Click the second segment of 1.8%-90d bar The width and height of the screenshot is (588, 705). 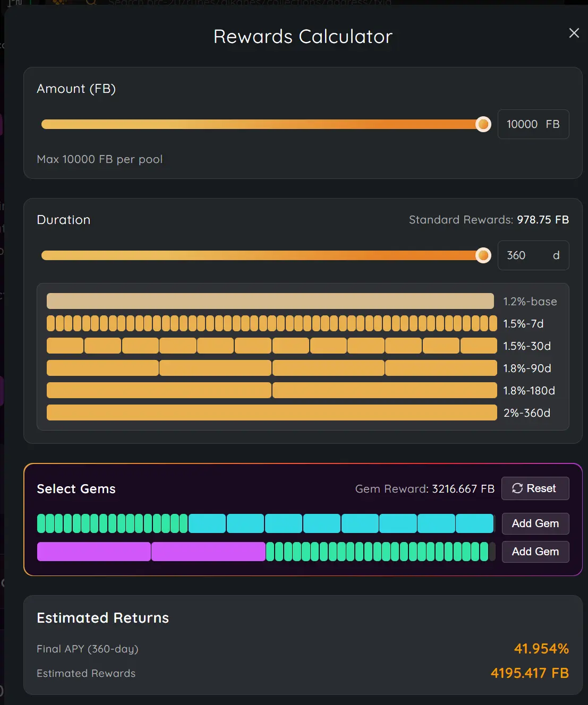point(215,368)
